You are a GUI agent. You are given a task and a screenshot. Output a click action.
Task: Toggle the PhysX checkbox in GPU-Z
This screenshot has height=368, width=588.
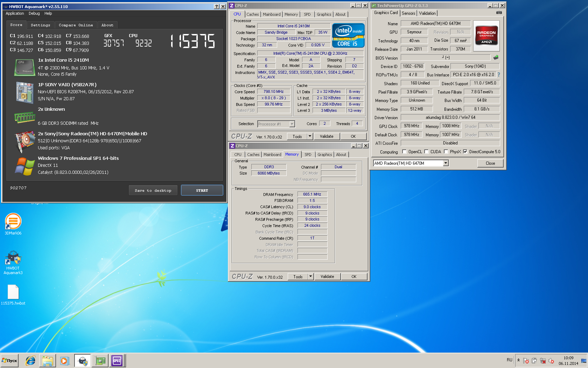click(x=446, y=152)
